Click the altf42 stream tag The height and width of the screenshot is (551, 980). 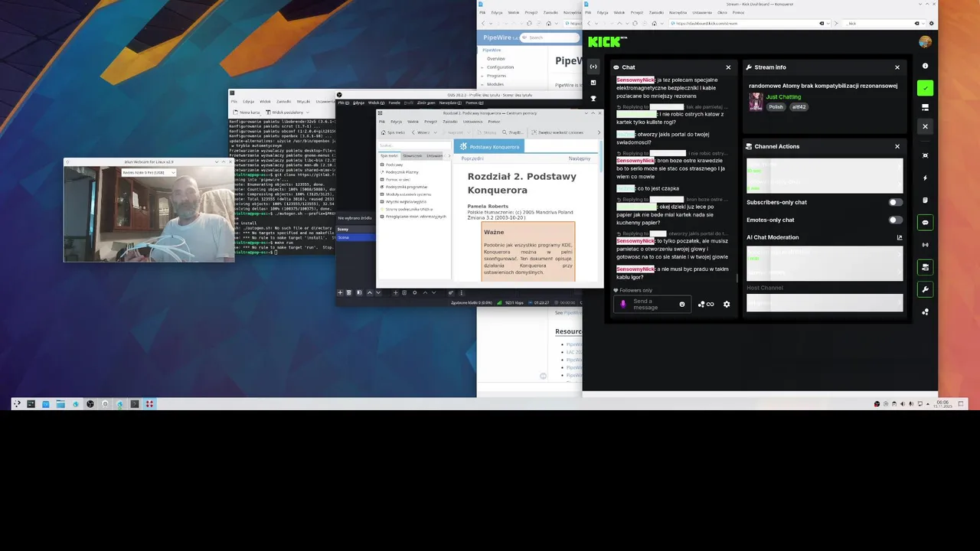[x=799, y=107]
